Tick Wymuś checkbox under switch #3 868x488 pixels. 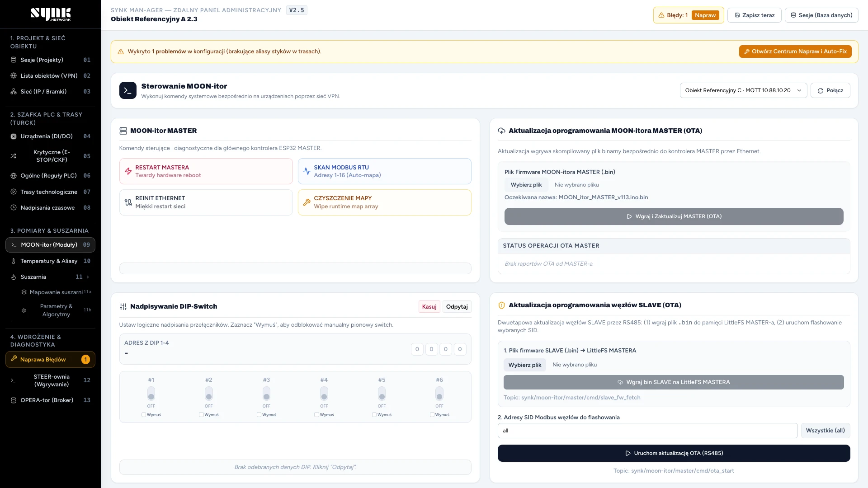pos(259,415)
